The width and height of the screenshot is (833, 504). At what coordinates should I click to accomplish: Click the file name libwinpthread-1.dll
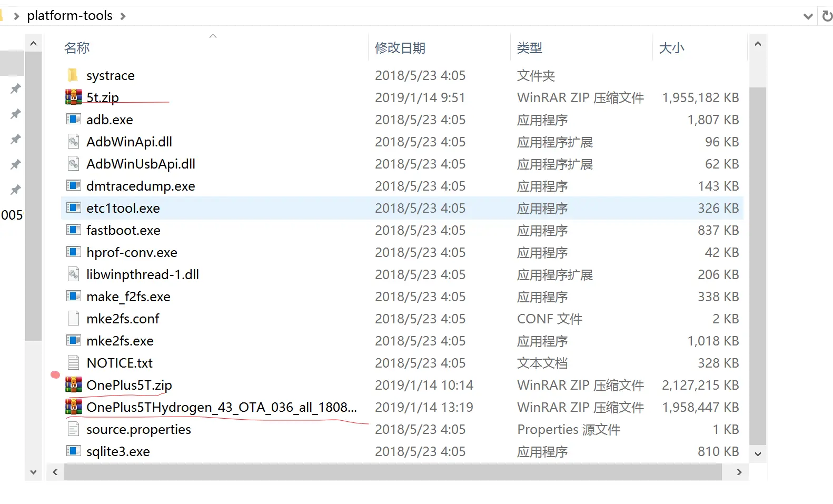pyautogui.click(x=143, y=274)
